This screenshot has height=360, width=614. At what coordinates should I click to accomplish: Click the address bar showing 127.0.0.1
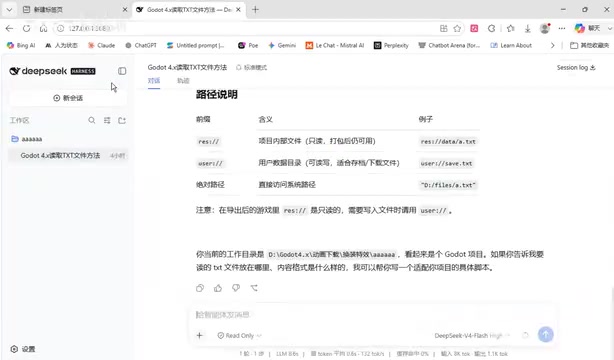[x=251, y=28]
